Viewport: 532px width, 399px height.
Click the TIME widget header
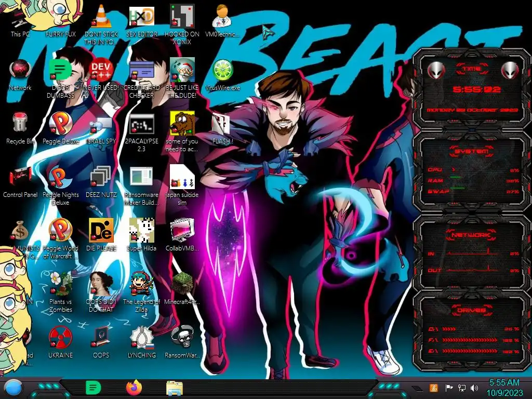[x=472, y=69]
